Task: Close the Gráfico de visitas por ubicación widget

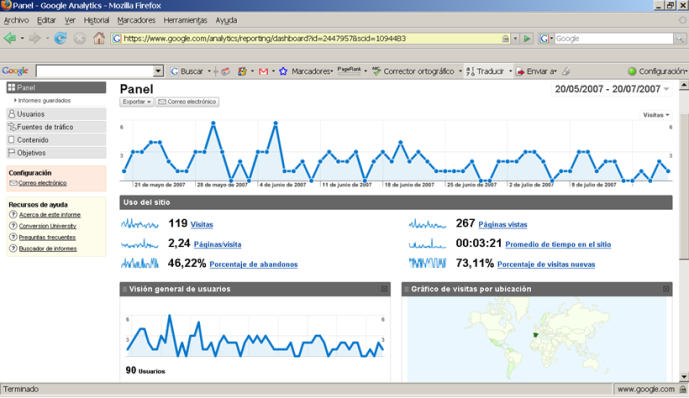Action: point(666,289)
